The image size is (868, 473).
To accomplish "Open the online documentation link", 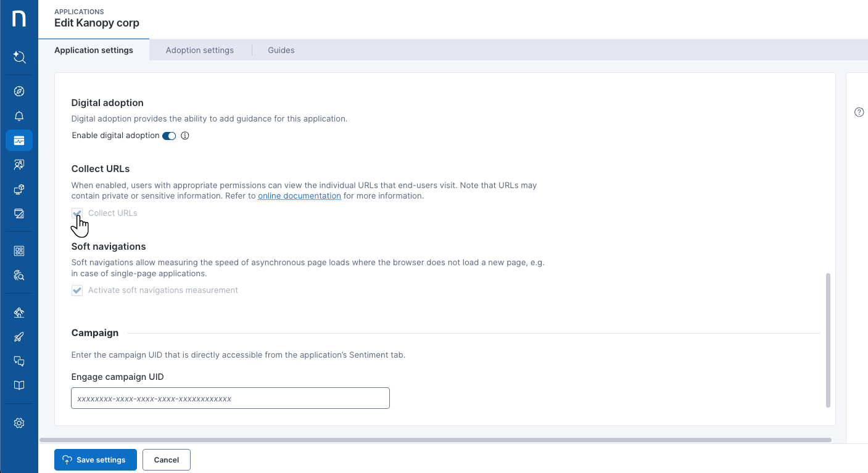I will 299,195.
